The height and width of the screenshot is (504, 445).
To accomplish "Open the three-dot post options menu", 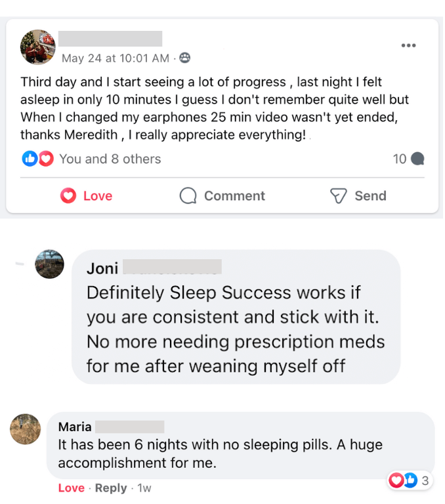I will (x=408, y=45).
